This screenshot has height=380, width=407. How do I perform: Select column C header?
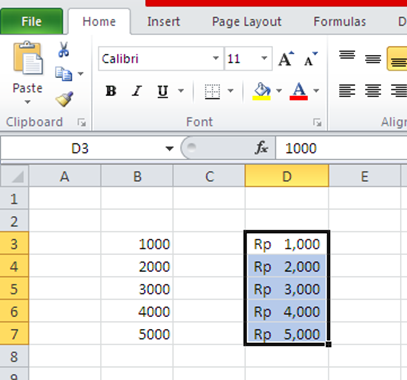pyautogui.click(x=209, y=176)
